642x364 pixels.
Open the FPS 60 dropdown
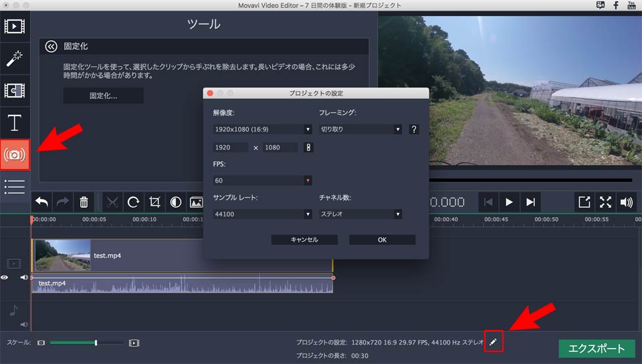262,180
